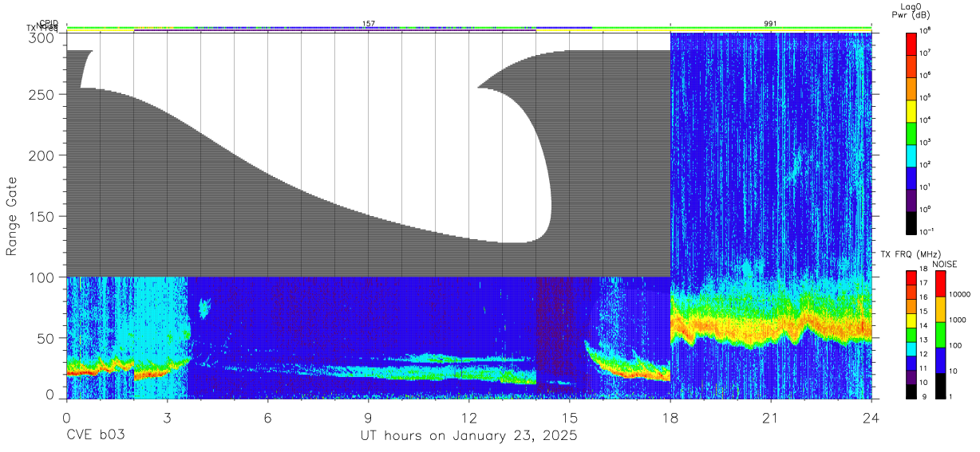Click the 'Range Gate' y-axis label
Screen dimensions: 980x452
click(x=12, y=216)
